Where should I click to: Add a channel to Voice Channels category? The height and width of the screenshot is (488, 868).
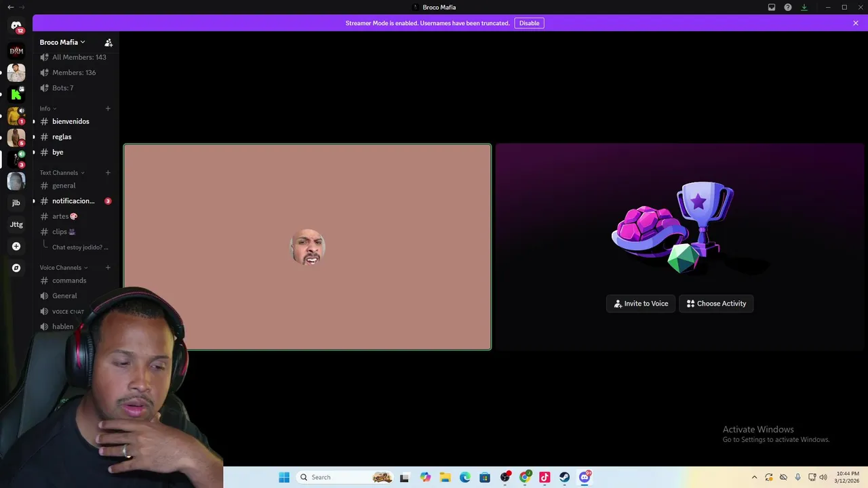(x=108, y=268)
